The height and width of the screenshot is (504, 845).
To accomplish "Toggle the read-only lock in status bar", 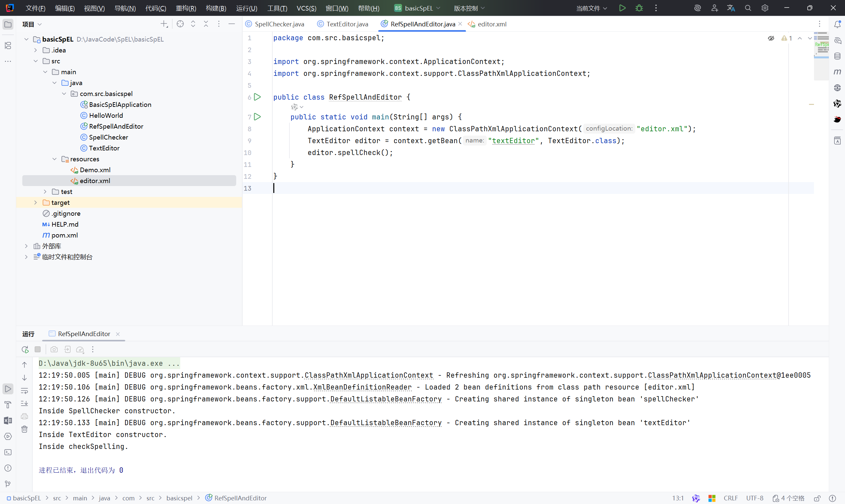I will coord(817,498).
